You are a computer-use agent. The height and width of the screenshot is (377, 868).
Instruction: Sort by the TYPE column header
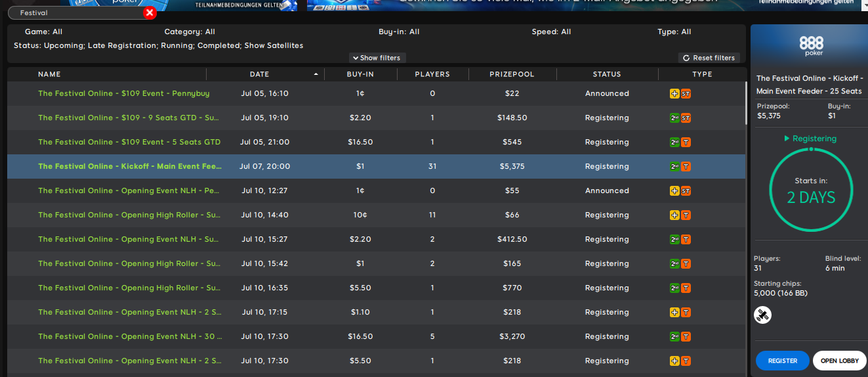702,74
